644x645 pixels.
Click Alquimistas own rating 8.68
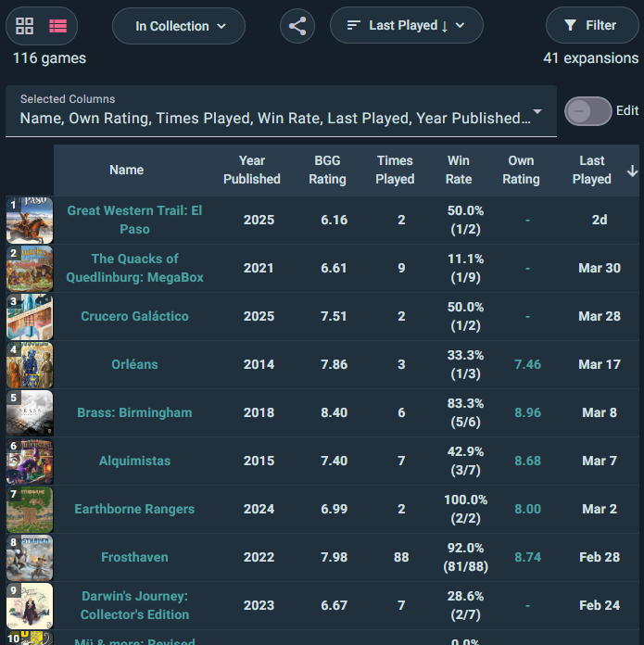pyautogui.click(x=527, y=461)
